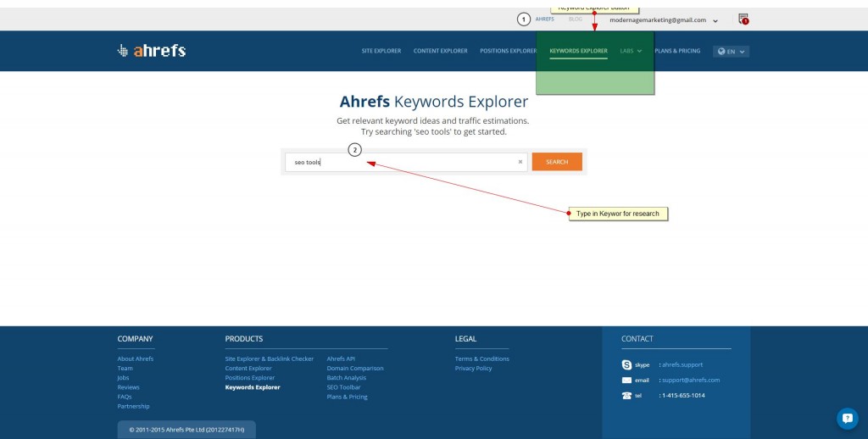The width and height of the screenshot is (868, 439).
Task: Click the COMPANY footer heading
Action: point(135,339)
